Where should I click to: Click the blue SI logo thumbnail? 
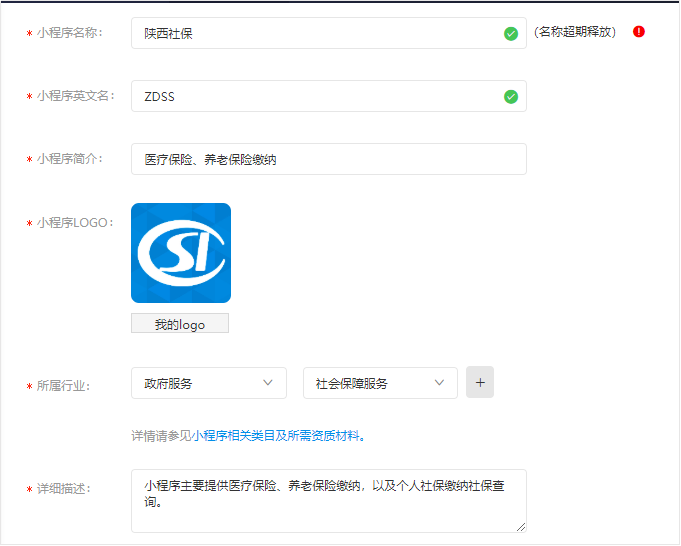pos(181,253)
